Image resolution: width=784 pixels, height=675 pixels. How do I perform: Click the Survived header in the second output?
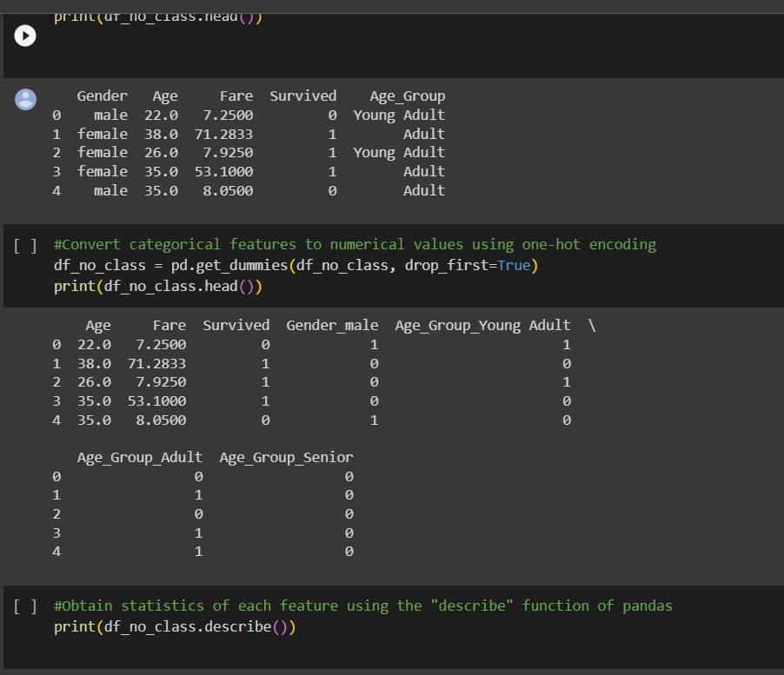tap(236, 325)
